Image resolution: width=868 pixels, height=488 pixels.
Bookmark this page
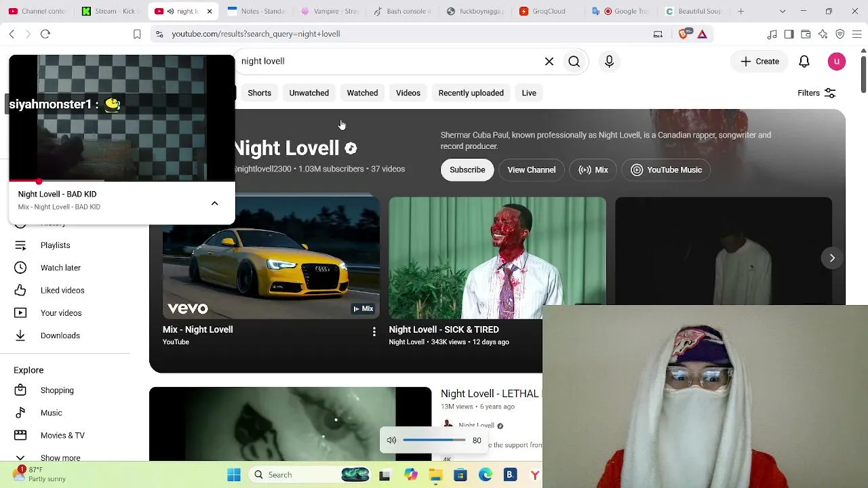pyautogui.click(x=137, y=34)
